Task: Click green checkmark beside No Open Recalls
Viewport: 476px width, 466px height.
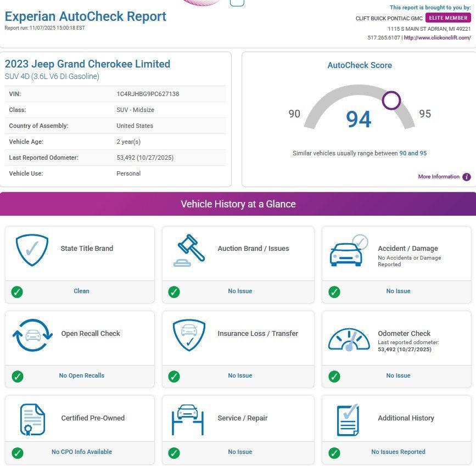Action: coord(18,376)
